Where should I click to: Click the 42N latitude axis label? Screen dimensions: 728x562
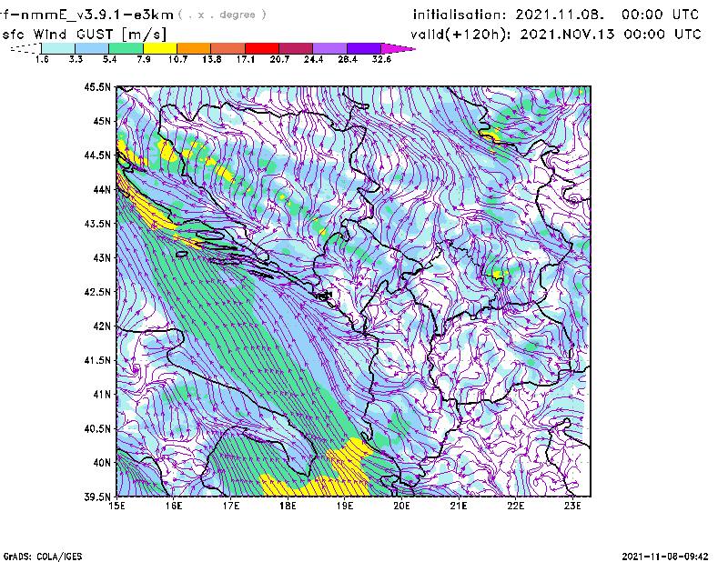coord(101,326)
